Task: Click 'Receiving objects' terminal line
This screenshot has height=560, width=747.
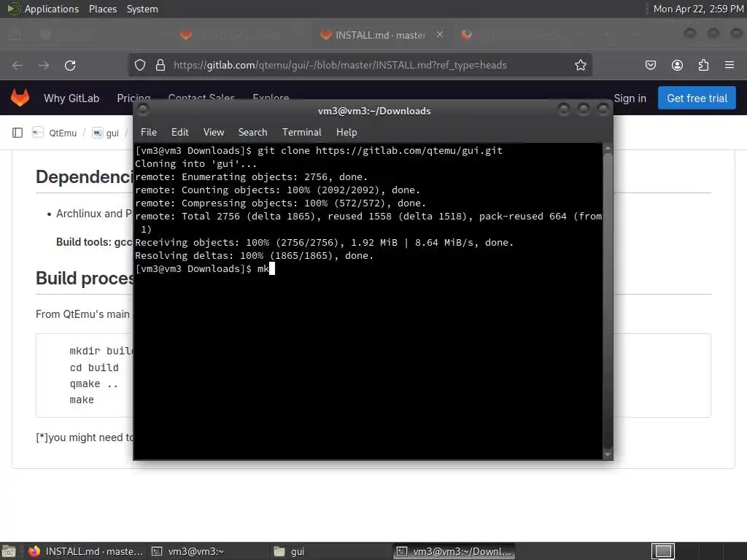Action: pyautogui.click(x=324, y=242)
